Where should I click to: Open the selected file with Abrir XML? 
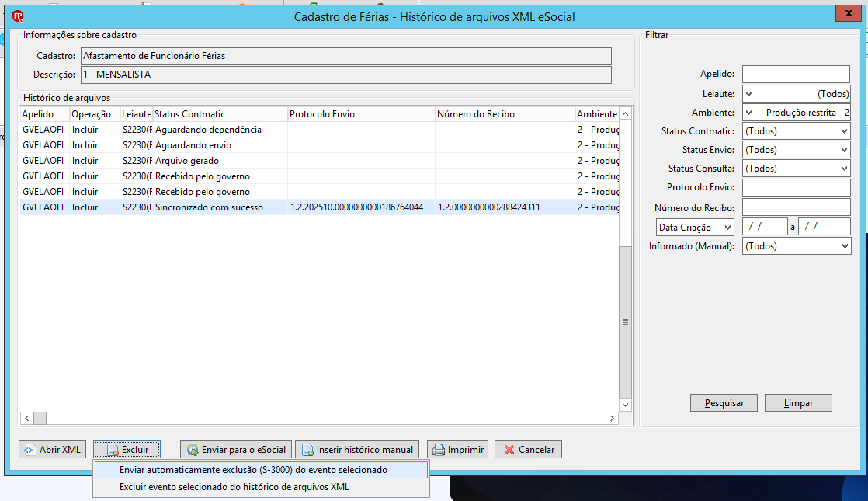pyautogui.click(x=53, y=450)
